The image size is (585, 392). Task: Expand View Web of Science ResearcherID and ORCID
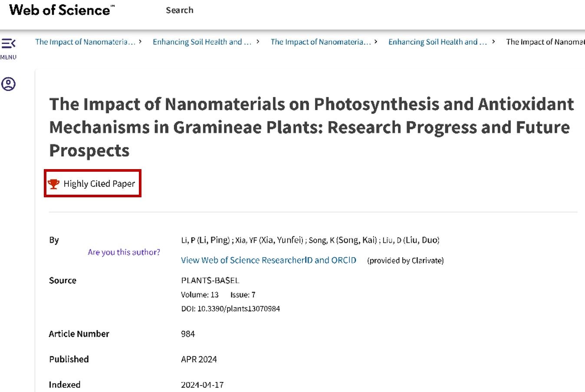point(268,260)
